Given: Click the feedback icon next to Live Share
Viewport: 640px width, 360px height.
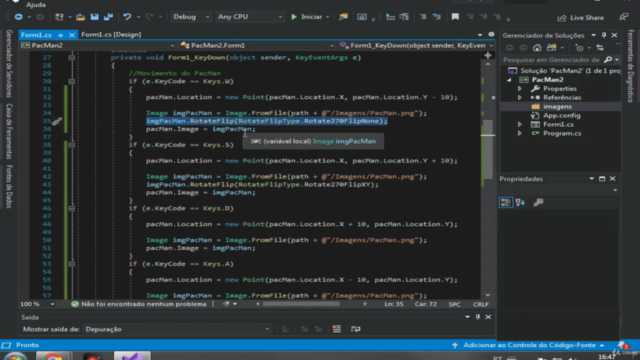Looking at the screenshot, I should tap(623, 17).
